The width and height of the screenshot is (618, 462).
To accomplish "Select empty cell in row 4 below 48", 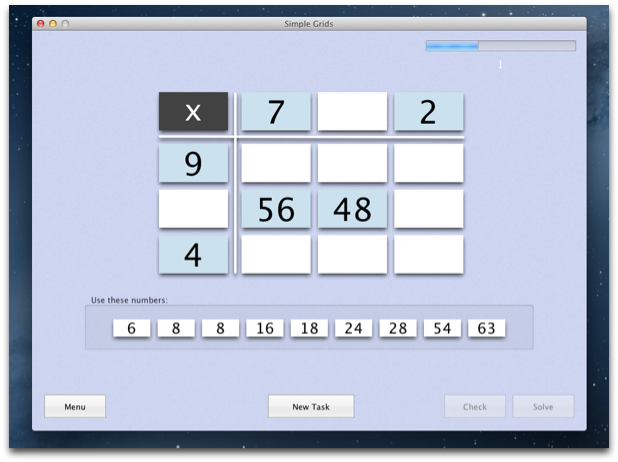I will pyautogui.click(x=352, y=254).
